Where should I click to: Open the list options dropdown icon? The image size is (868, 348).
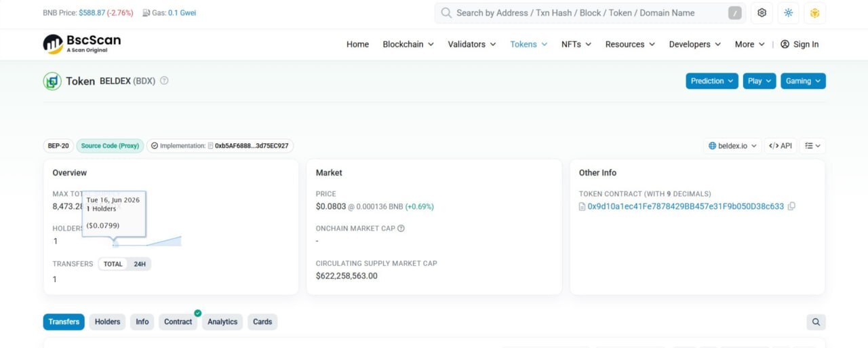(x=812, y=146)
